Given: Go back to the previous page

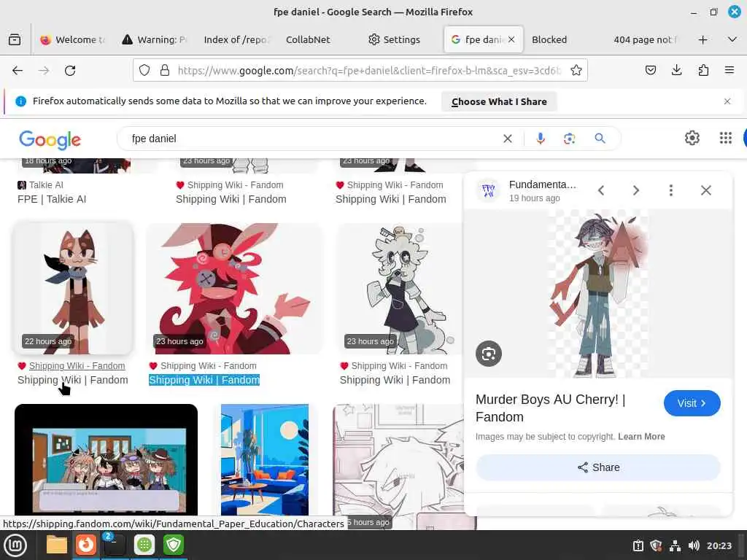Looking at the screenshot, I should [18, 71].
